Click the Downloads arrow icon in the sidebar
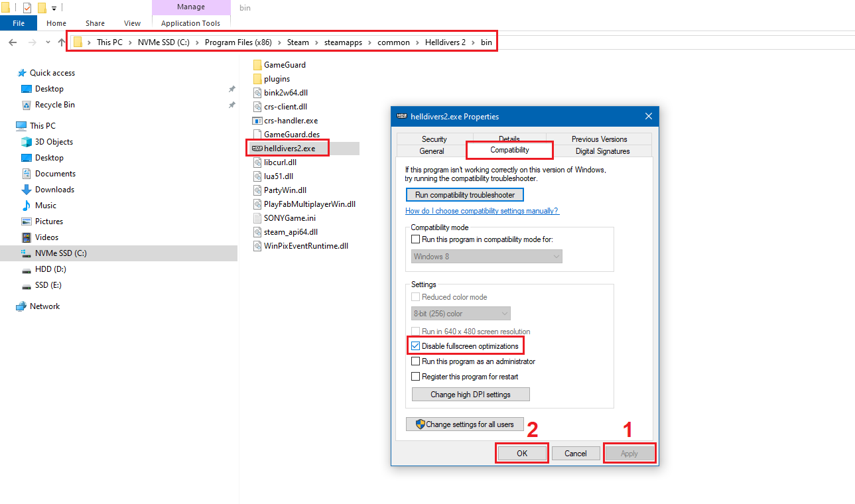The width and height of the screenshot is (855, 504). click(27, 190)
